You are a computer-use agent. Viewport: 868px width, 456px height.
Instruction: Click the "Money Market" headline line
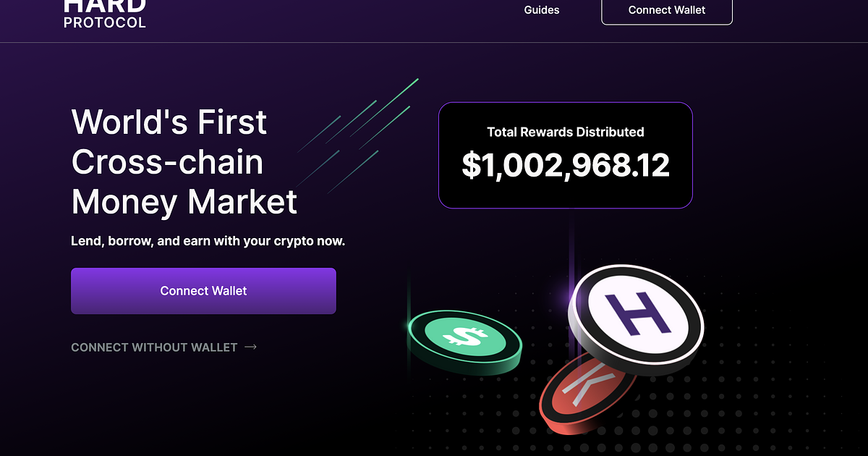184,201
